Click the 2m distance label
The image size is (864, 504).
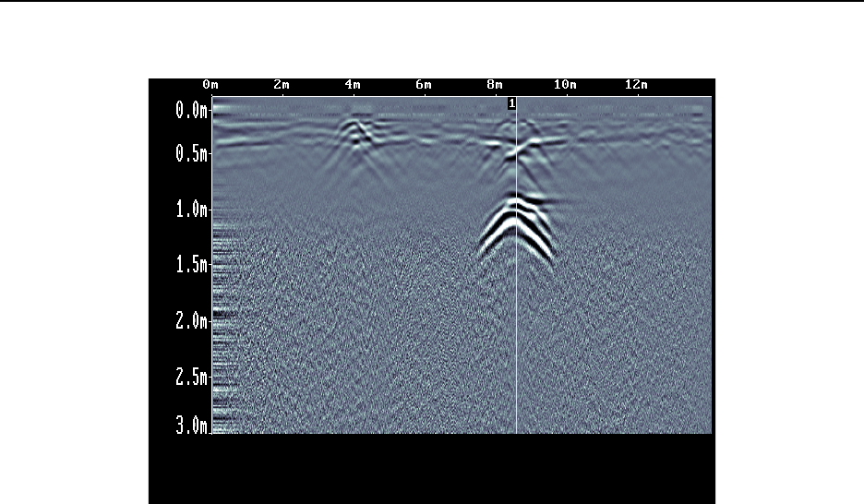pyautogui.click(x=282, y=85)
